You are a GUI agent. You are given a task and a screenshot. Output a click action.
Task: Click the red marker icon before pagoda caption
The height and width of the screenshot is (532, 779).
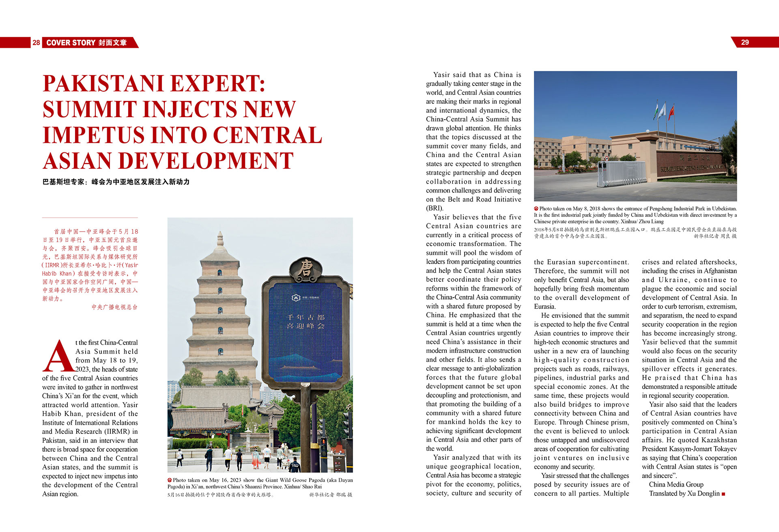pos(170,480)
